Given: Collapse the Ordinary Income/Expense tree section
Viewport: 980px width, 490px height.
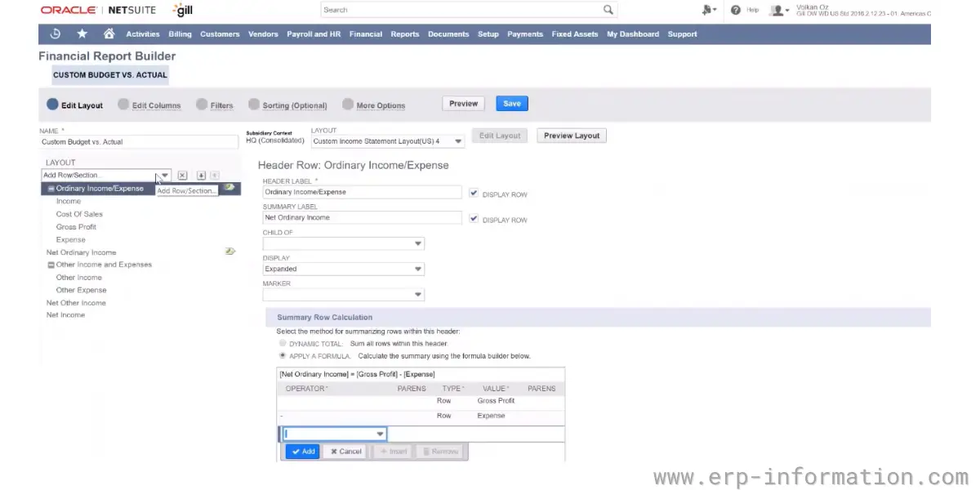Looking at the screenshot, I should click(51, 189).
